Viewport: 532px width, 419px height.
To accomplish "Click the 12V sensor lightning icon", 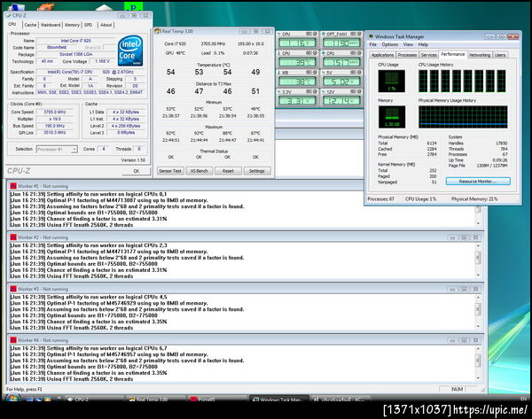I will (324, 92).
